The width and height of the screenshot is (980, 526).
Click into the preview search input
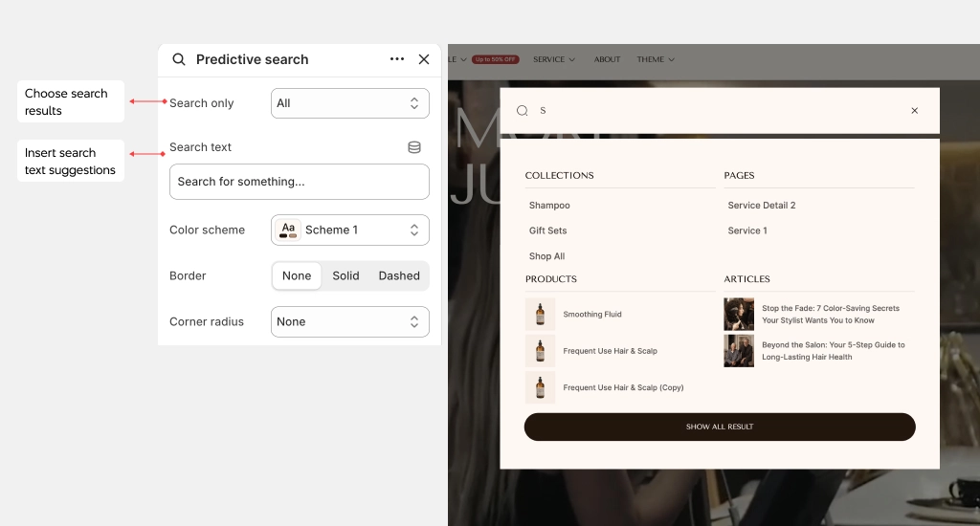tap(719, 111)
